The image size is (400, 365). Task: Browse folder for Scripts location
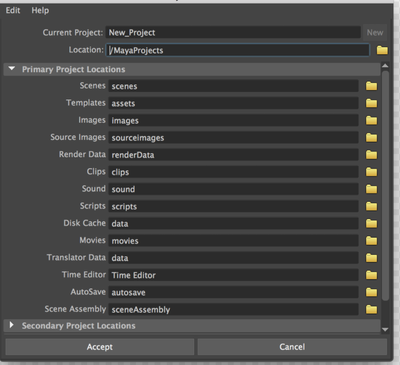point(371,206)
